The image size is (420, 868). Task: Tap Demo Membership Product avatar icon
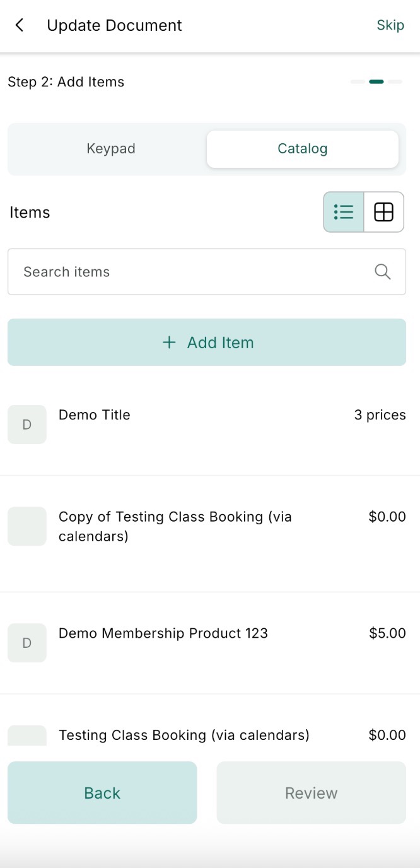(27, 643)
